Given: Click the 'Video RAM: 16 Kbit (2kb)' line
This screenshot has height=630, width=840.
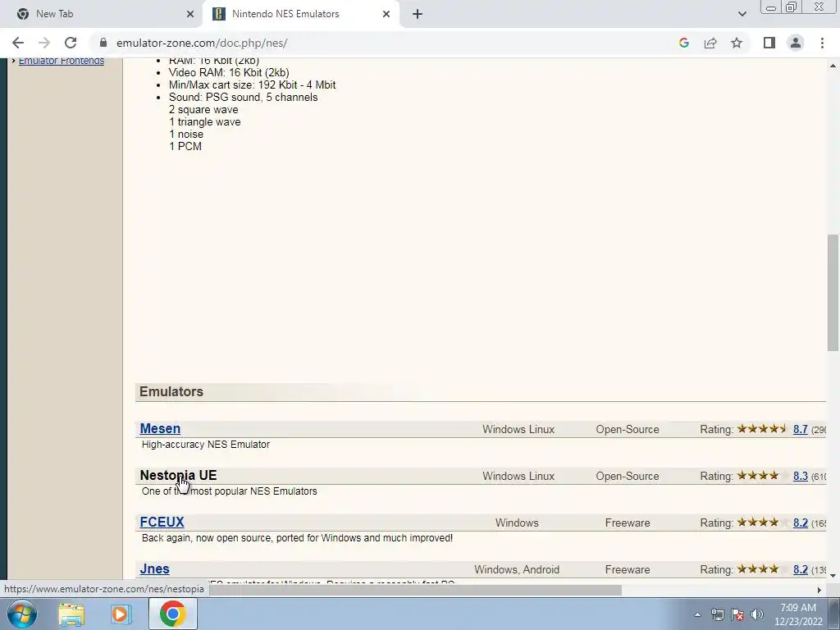Looking at the screenshot, I should [229, 72].
